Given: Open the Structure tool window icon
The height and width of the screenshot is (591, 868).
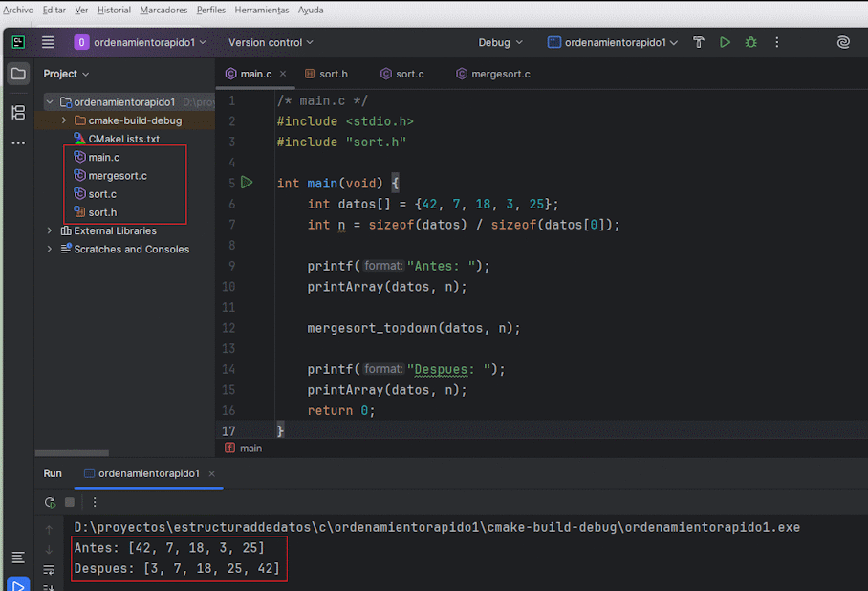Looking at the screenshot, I should [17, 113].
